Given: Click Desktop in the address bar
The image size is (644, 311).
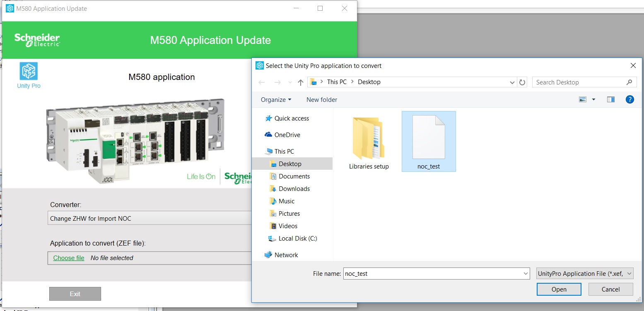Looking at the screenshot, I should click(369, 82).
